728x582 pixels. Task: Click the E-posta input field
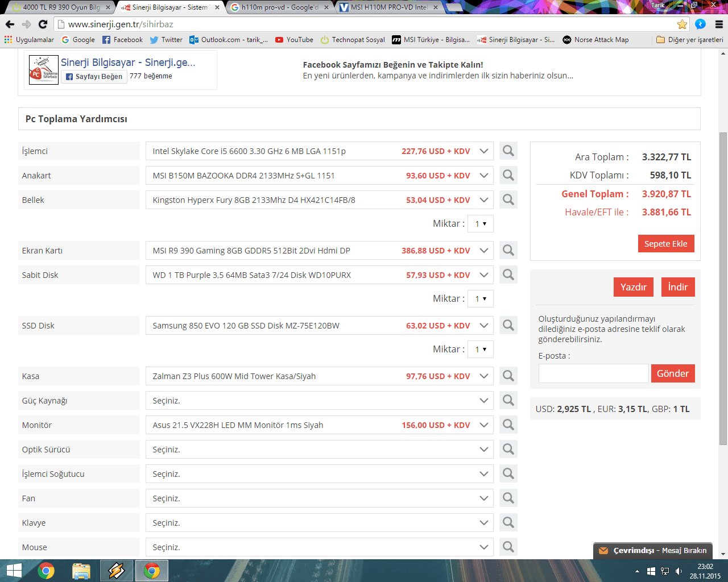(593, 373)
